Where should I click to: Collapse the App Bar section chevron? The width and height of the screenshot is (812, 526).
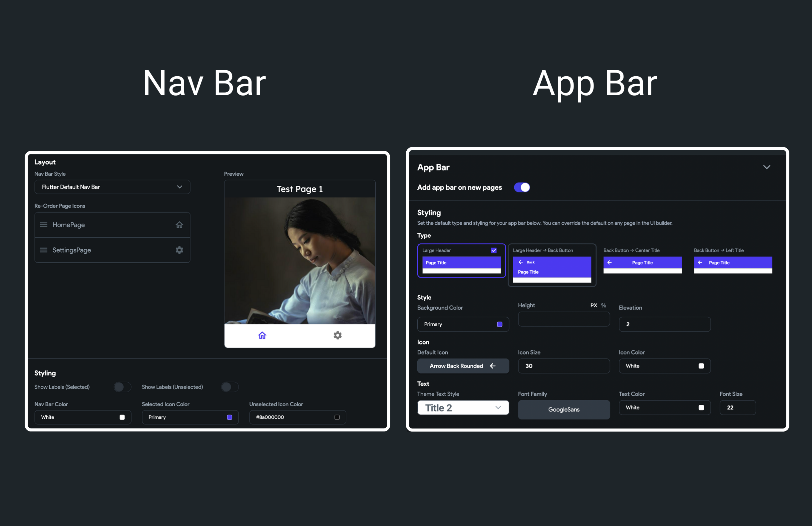pyautogui.click(x=766, y=167)
